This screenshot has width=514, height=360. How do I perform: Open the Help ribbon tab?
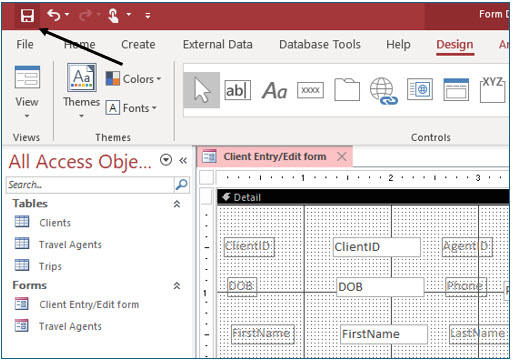point(398,44)
